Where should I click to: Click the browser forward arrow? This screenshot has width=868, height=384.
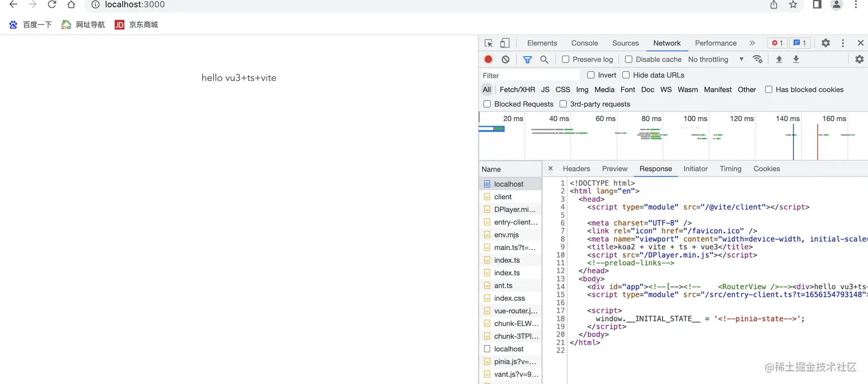[33, 5]
